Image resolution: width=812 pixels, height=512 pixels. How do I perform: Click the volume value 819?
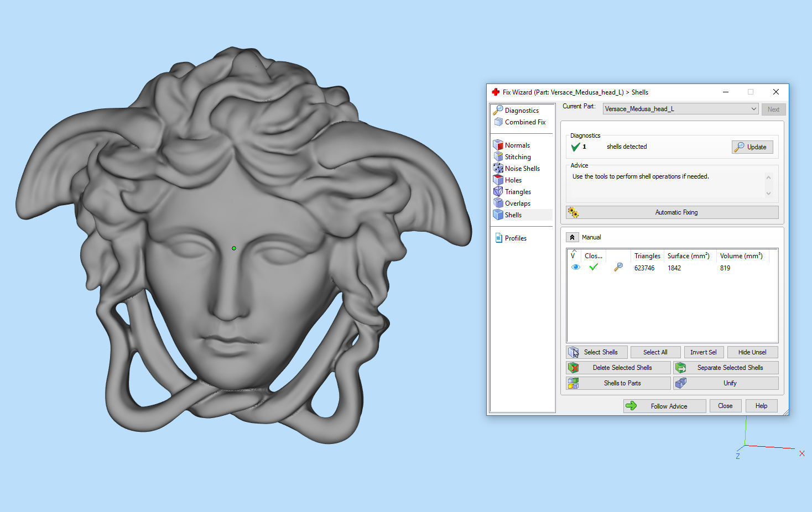pos(725,268)
